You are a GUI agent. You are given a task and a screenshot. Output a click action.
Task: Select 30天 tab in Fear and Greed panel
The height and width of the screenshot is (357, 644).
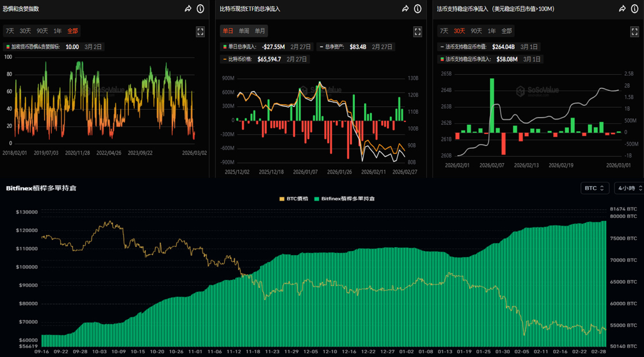[x=25, y=31]
